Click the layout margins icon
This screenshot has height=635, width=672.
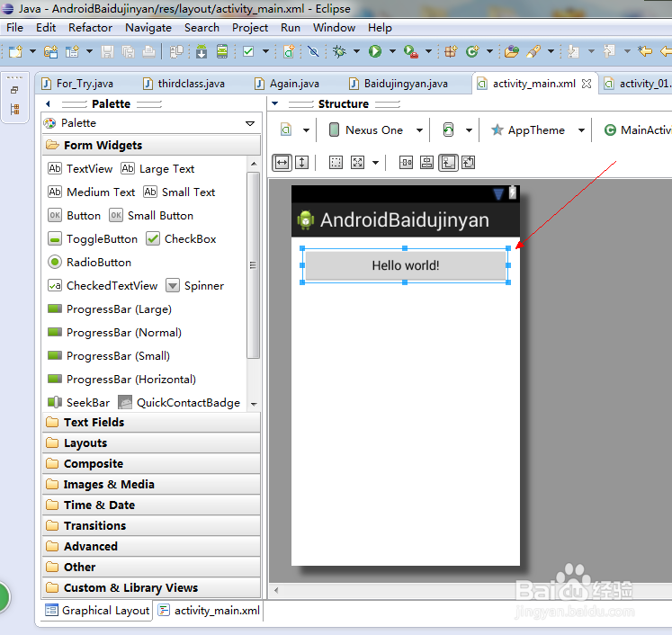point(406,163)
